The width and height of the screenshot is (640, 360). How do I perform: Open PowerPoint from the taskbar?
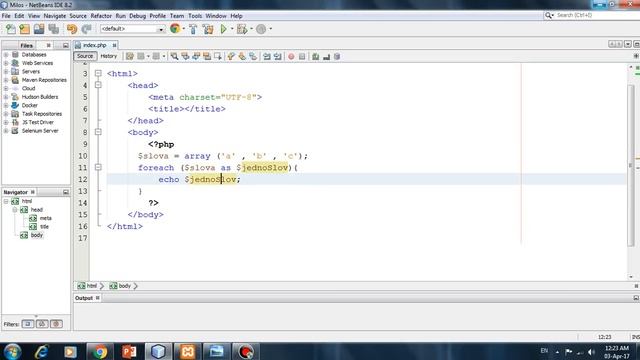pyautogui.click(x=129, y=352)
